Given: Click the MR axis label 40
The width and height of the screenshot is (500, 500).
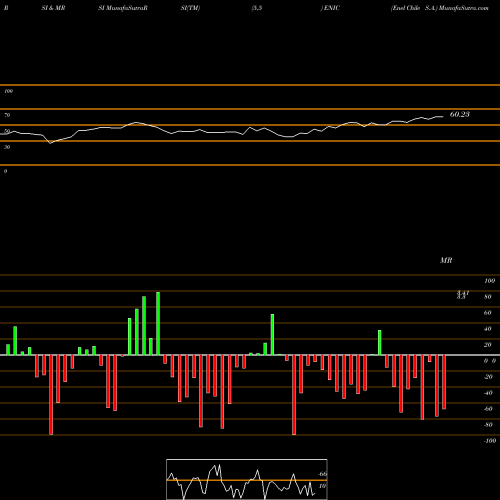Looking at the screenshot, I should coord(488,329).
